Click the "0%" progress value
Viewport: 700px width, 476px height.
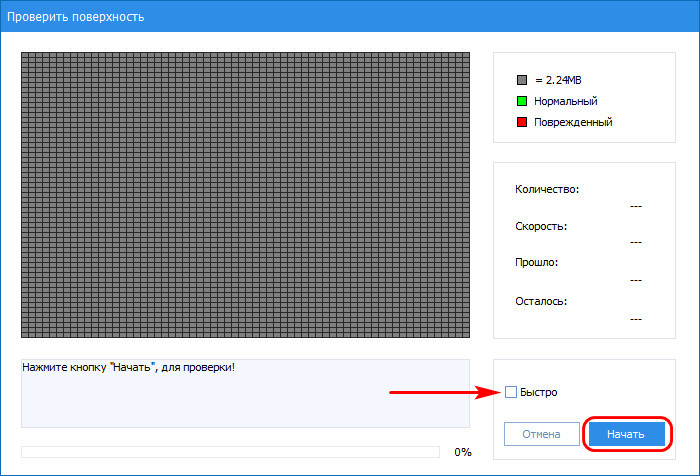click(x=463, y=452)
